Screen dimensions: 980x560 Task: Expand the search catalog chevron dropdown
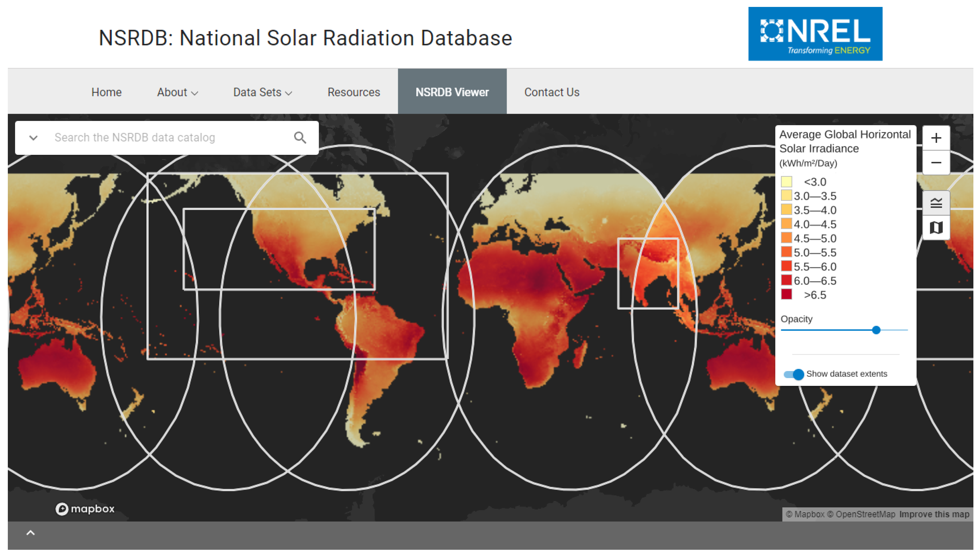click(33, 137)
